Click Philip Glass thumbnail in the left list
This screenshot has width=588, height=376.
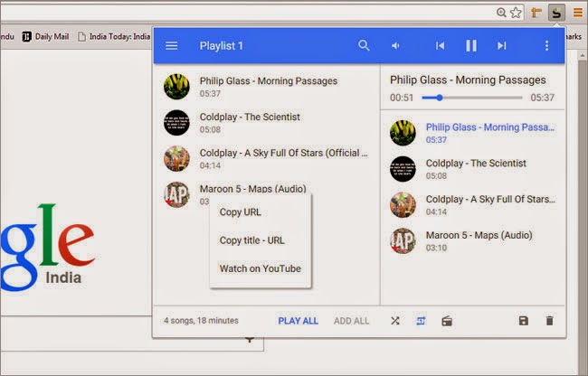(176, 87)
